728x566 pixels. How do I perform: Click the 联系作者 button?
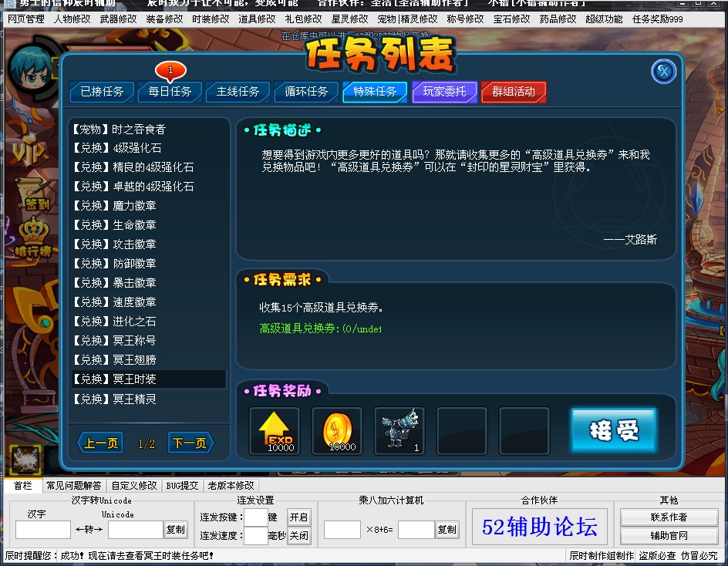(669, 517)
